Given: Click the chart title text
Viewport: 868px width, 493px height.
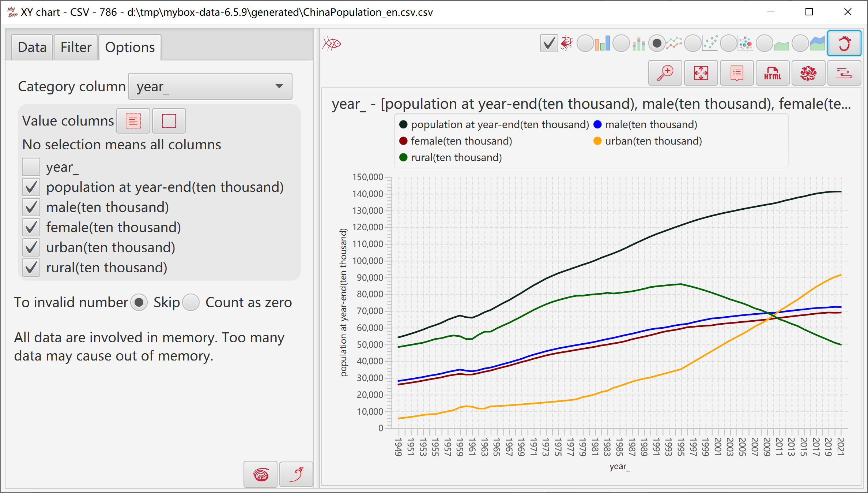Looking at the screenshot, I should coord(591,104).
